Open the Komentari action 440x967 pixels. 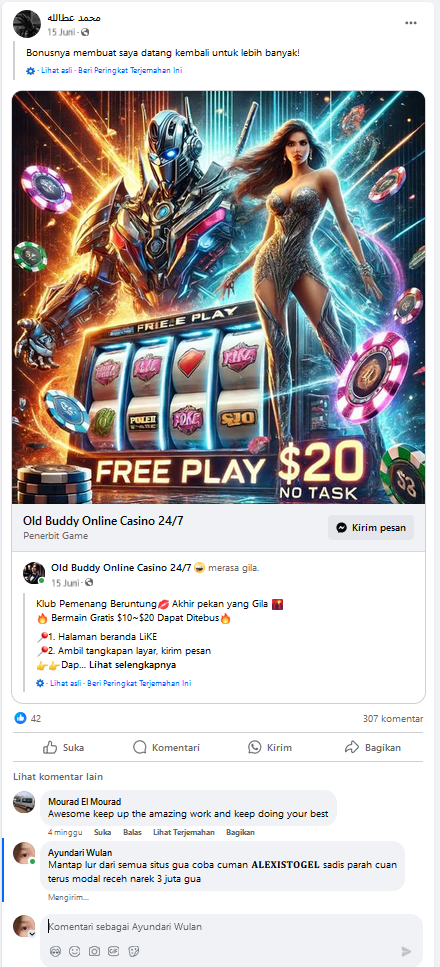tap(167, 747)
